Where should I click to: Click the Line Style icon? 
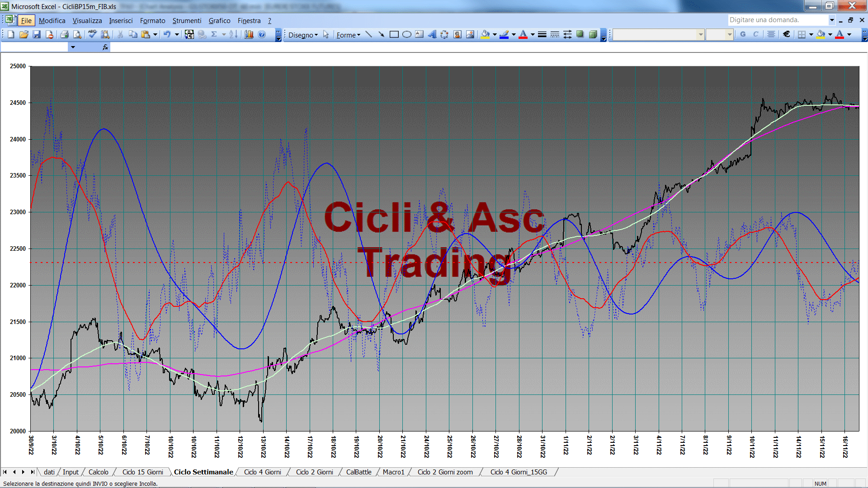coord(542,34)
